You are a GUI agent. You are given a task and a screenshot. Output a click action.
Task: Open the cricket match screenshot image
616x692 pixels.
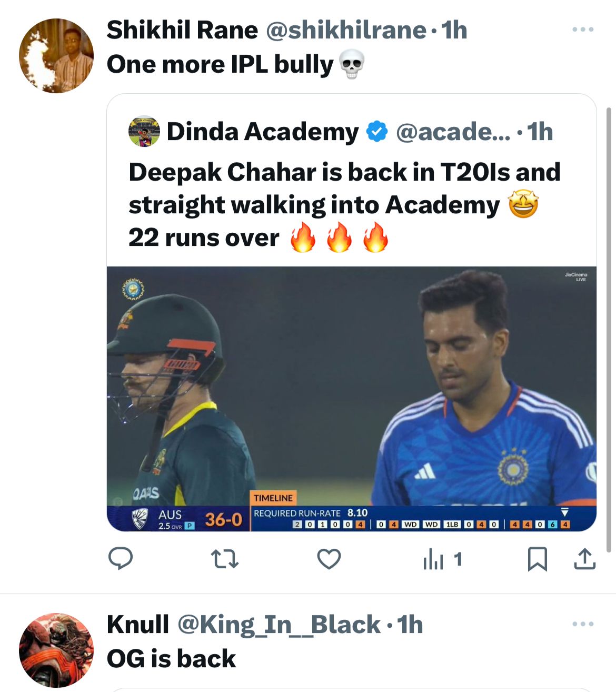coord(351,399)
